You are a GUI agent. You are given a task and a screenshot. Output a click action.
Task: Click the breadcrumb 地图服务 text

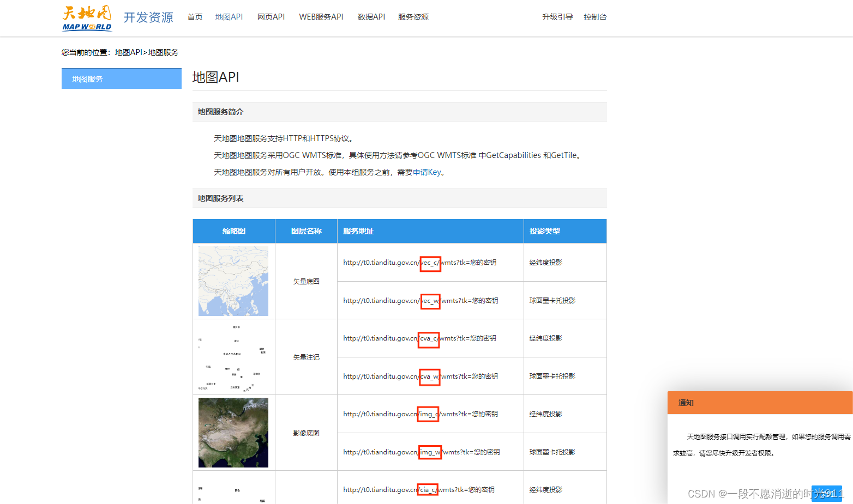click(163, 52)
